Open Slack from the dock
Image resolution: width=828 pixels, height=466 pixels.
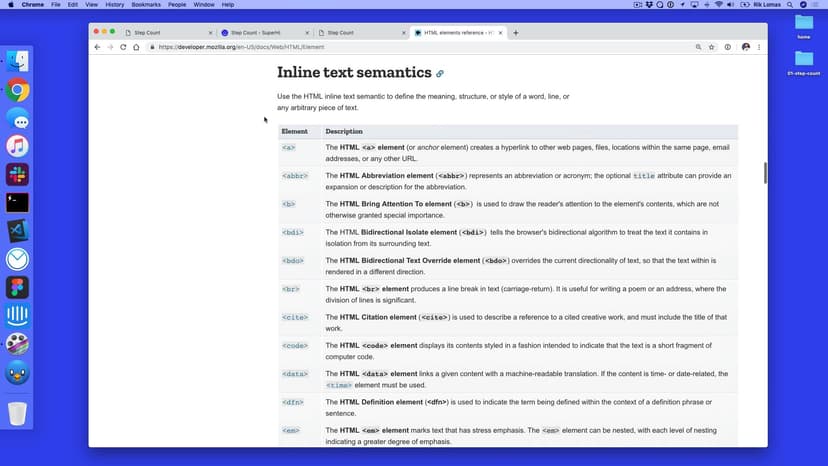tap(17, 175)
